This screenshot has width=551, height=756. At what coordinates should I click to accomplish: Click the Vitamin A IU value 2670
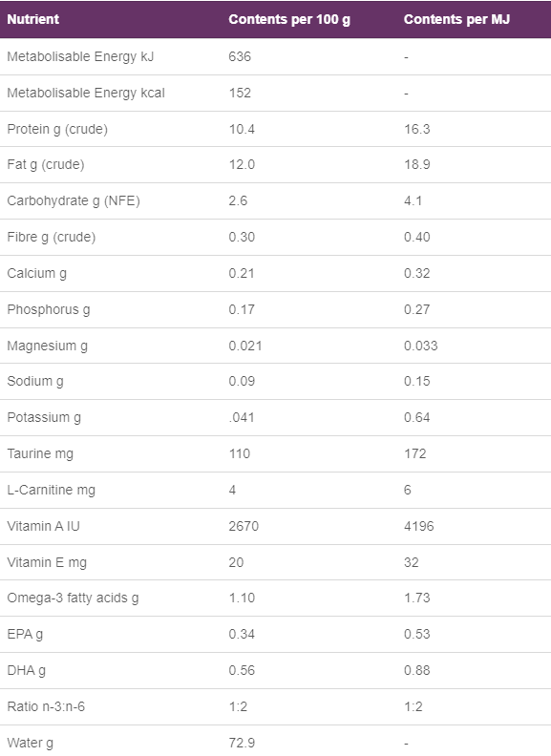244,526
